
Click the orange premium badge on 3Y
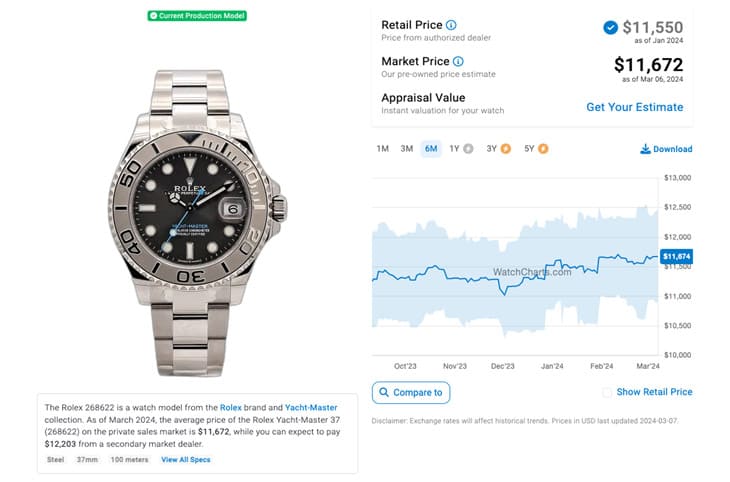[506, 149]
